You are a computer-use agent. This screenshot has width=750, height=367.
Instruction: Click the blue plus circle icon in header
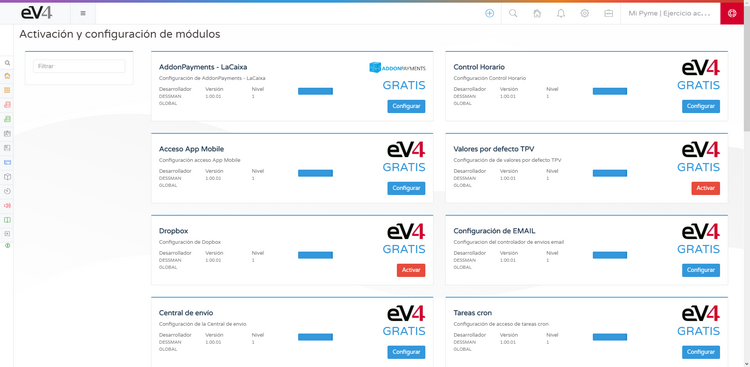tap(489, 13)
